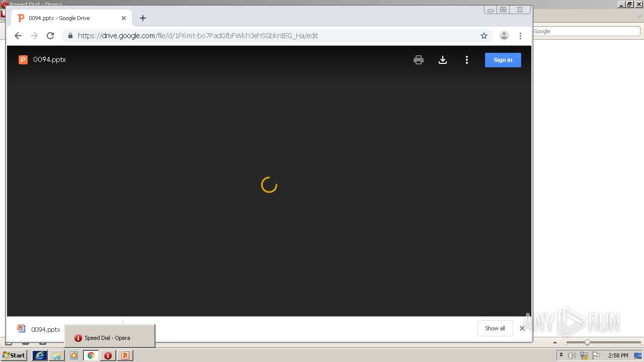Select the 0094.pptx - Google Drive tab
This screenshot has height=362, width=644.
tap(70, 18)
